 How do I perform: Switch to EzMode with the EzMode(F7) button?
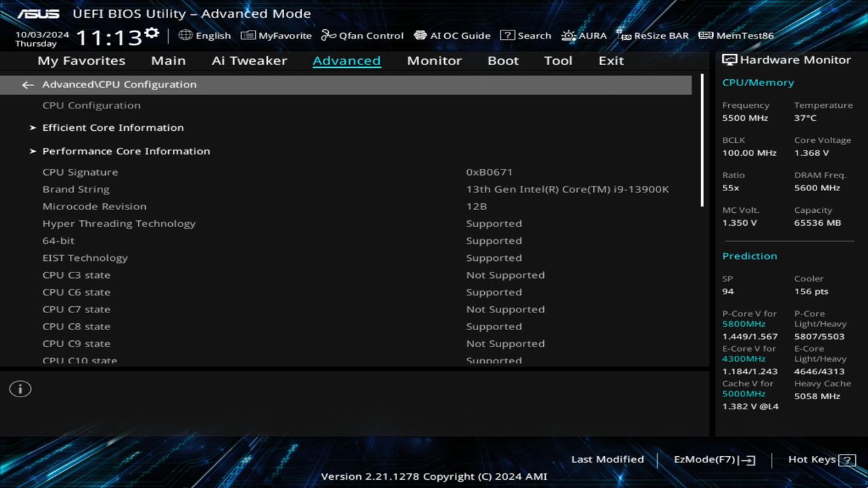pyautogui.click(x=713, y=459)
